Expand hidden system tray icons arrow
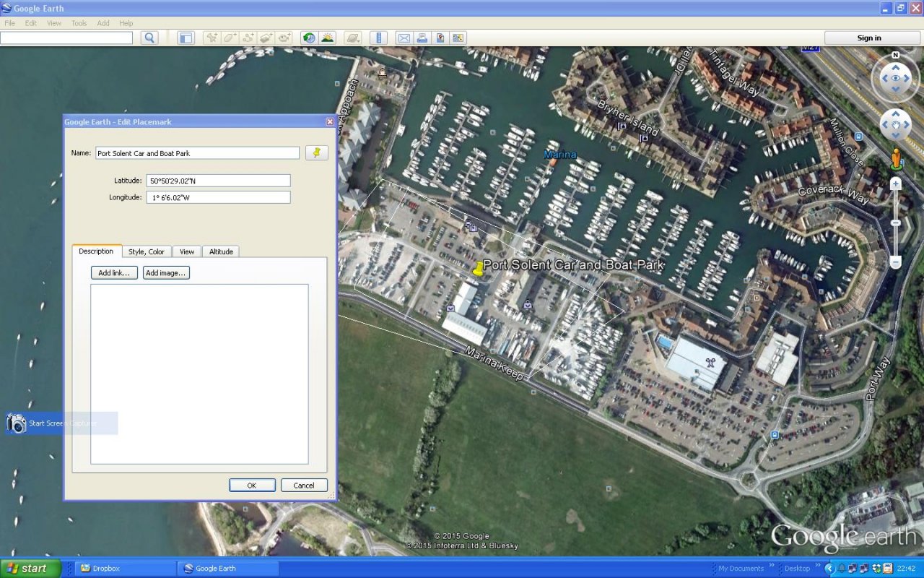Image resolution: width=924 pixels, height=578 pixels. (x=829, y=569)
